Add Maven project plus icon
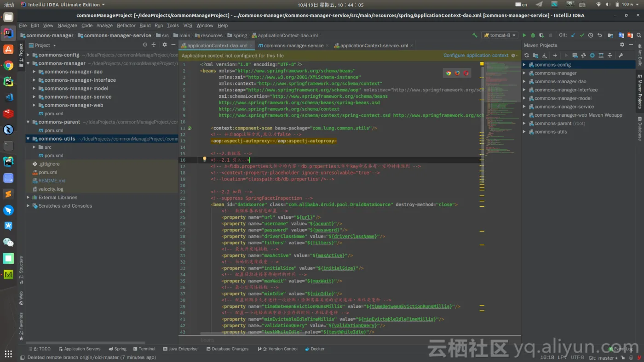644x362 pixels. tap(555, 55)
